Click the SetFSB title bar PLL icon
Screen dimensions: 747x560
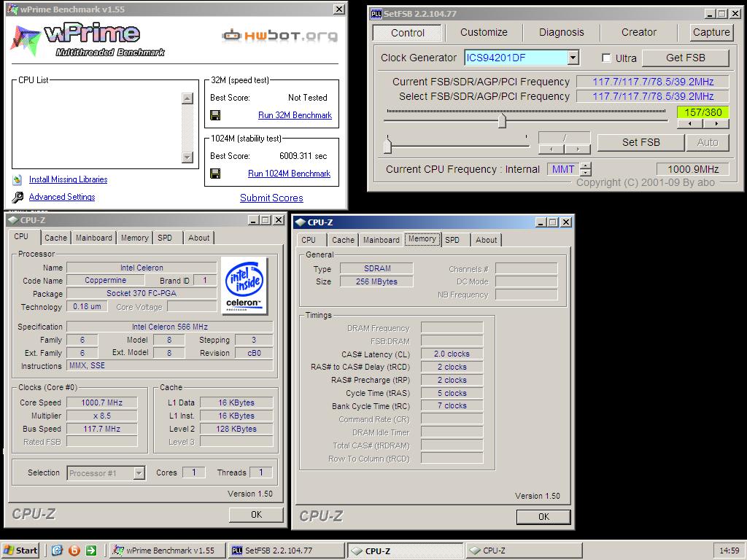(376, 14)
